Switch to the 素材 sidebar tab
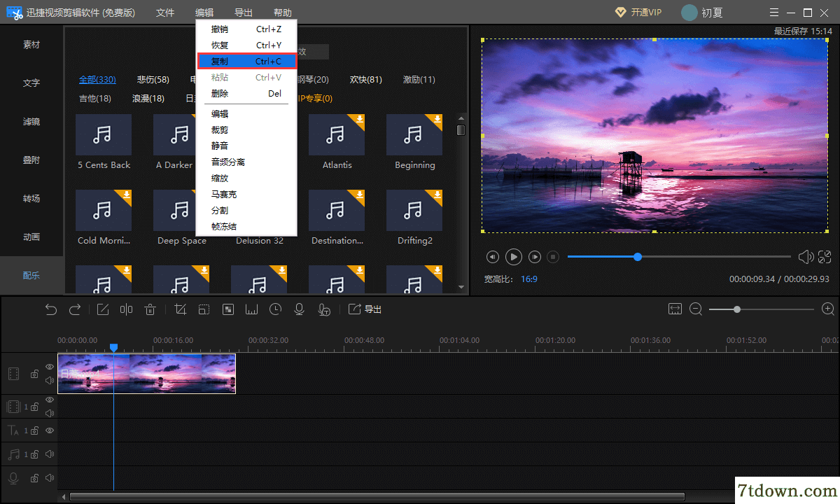840x504 pixels. click(x=31, y=45)
